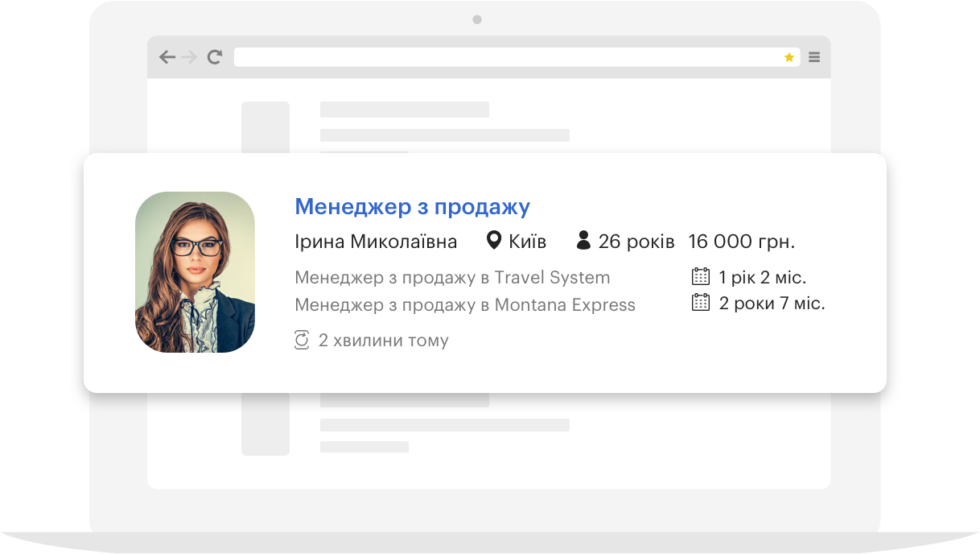Click the 16 000 грн. salary text
The height and width of the screenshot is (554, 980).
741,242
